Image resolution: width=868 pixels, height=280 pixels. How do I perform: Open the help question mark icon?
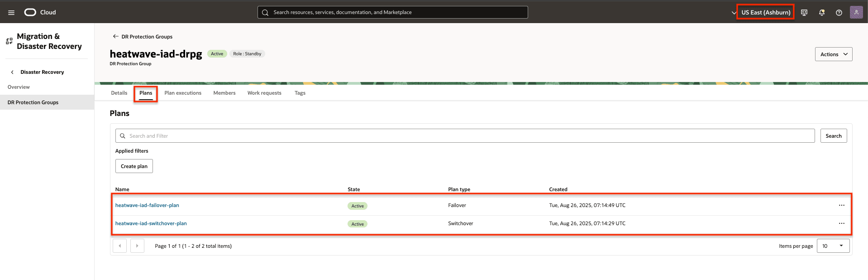tap(839, 13)
